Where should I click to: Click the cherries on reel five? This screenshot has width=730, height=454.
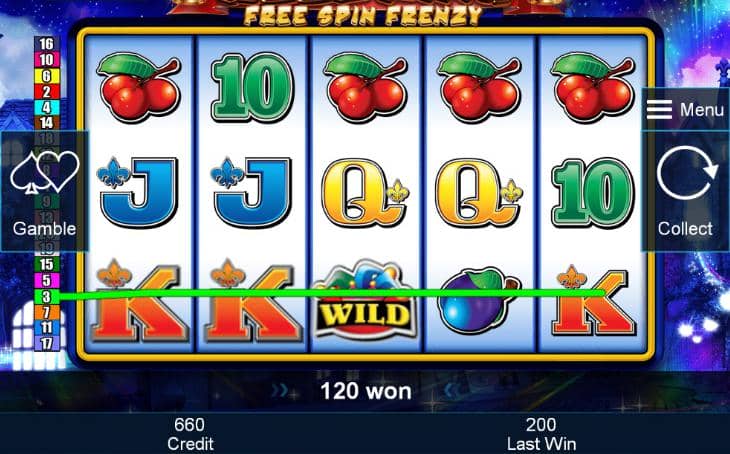click(592, 87)
